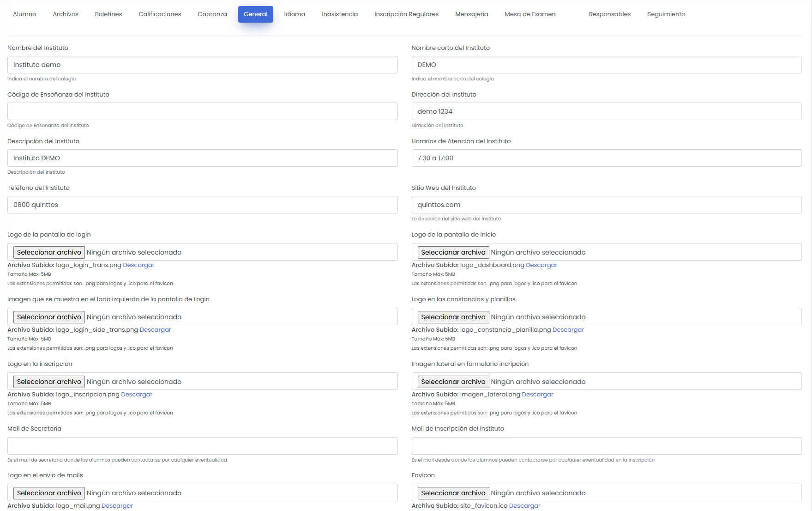Choose file for the Favicon

(453, 493)
